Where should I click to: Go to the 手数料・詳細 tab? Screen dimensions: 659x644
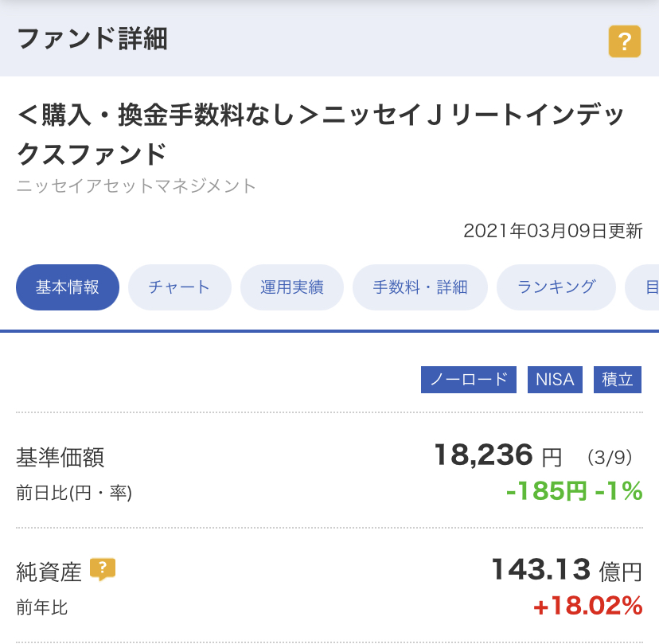point(420,287)
